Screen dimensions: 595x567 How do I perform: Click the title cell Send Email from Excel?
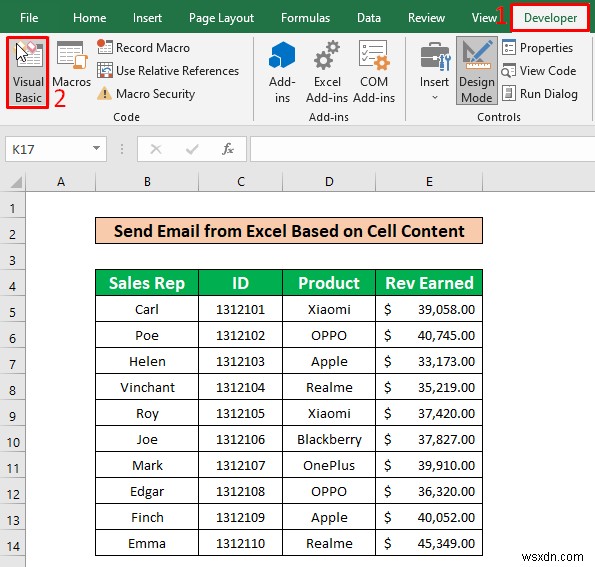tap(289, 231)
